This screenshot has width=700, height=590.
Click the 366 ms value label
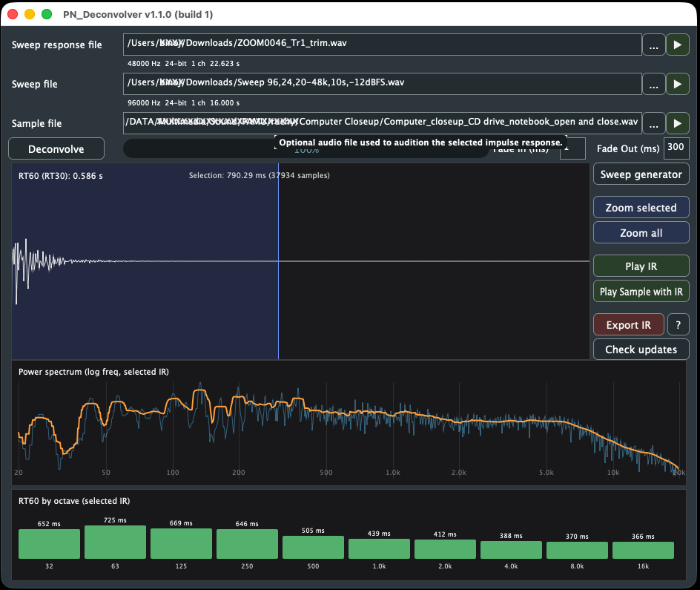click(644, 537)
